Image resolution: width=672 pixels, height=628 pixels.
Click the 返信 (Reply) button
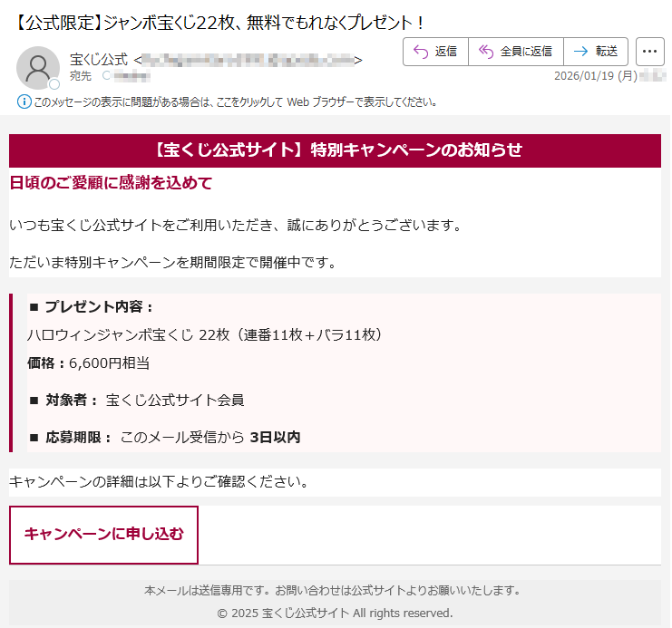pos(435,52)
